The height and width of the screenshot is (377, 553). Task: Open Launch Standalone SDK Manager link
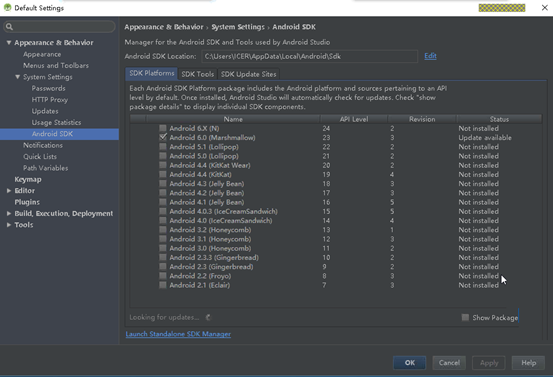(x=178, y=334)
